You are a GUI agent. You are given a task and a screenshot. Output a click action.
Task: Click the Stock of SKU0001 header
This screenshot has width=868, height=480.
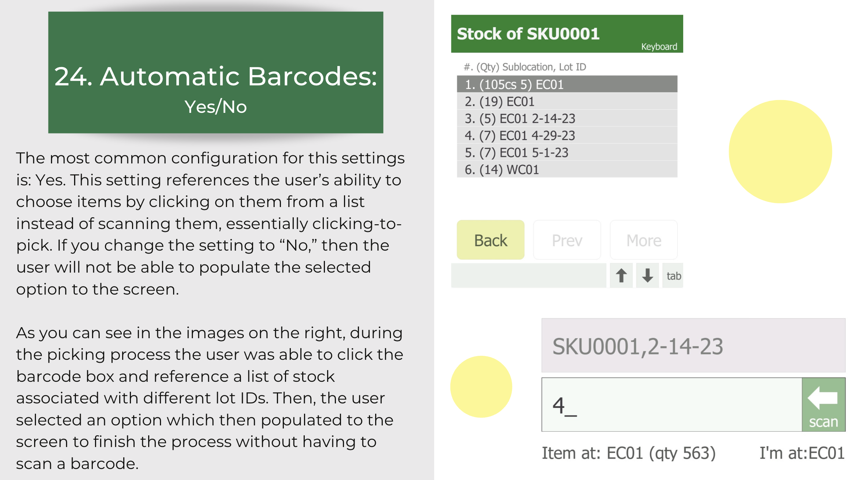click(x=567, y=34)
